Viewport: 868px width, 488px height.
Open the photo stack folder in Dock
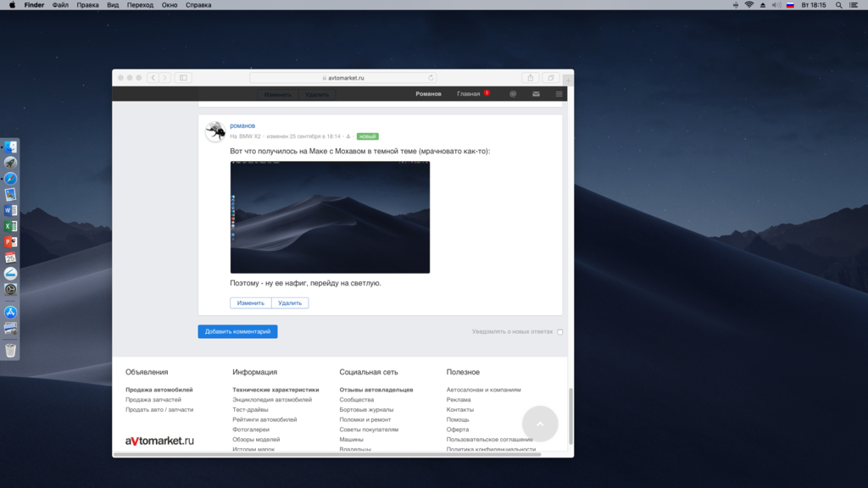pyautogui.click(x=10, y=328)
